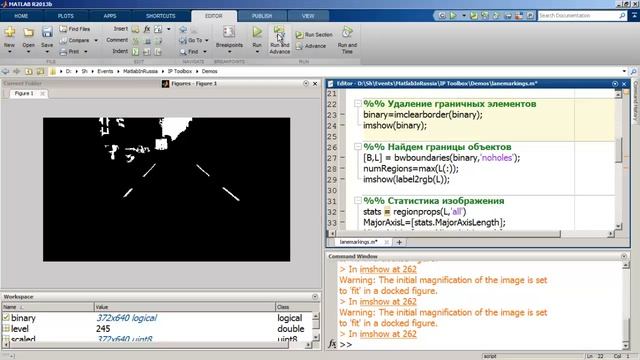Run the script with green Run arrow
Image resolution: width=640 pixels, height=360 pixels.
[257, 32]
